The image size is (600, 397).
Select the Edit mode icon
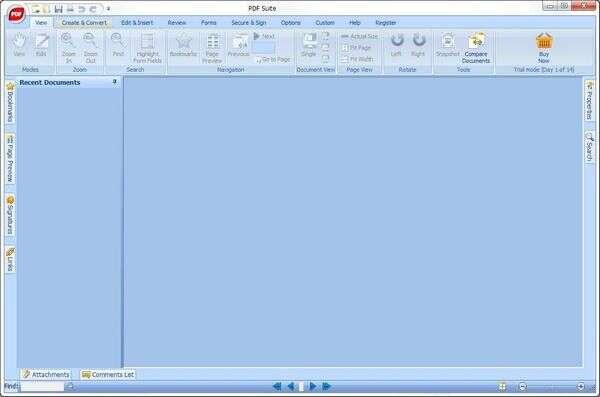41,45
